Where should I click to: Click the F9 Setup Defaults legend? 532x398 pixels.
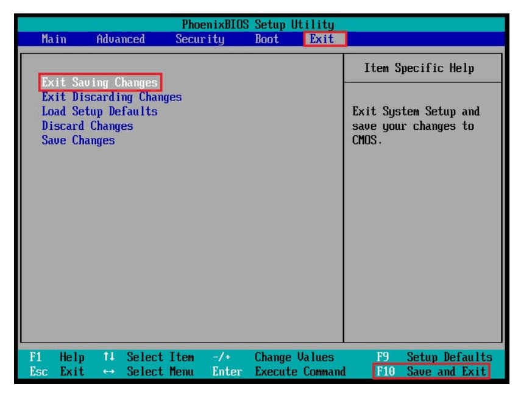pos(434,357)
